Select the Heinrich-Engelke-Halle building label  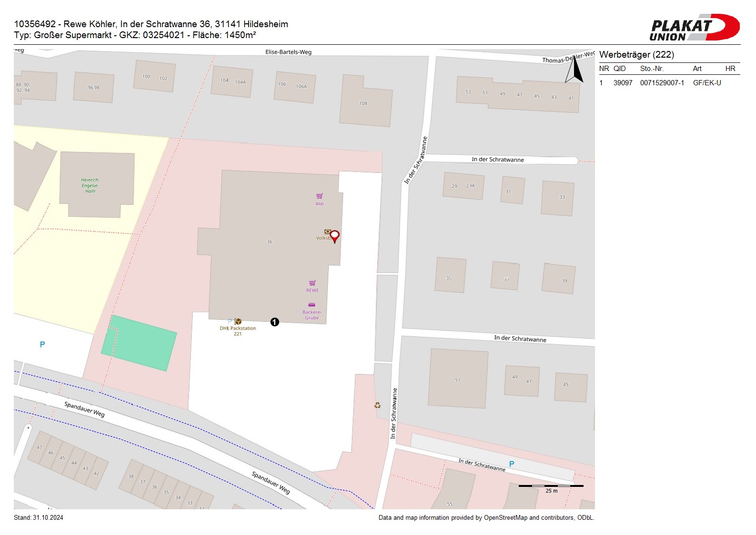[x=90, y=185]
